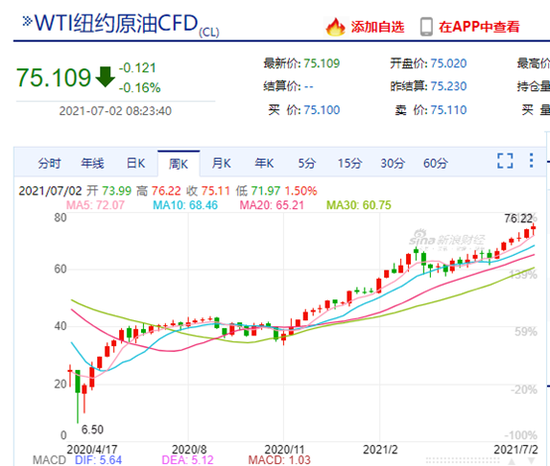550x466 pixels.
Task: Show the 5分 interval chart
Action: click(307, 163)
